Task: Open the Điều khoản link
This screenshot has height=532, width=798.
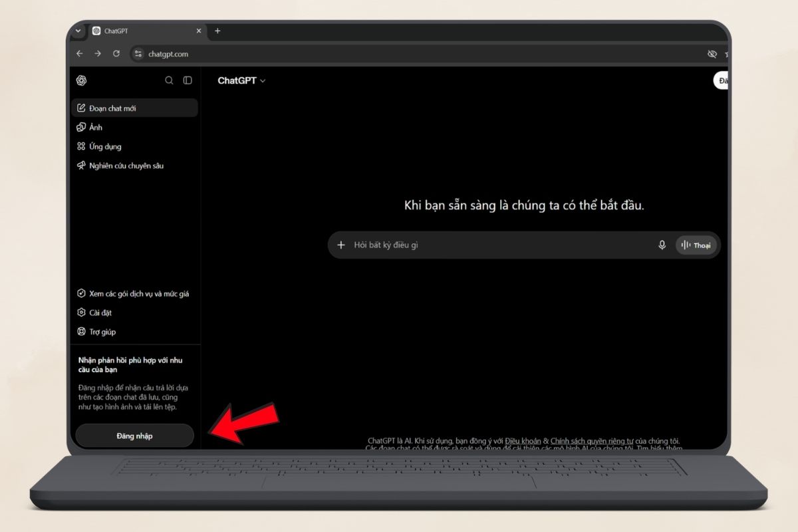Action: point(523,441)
